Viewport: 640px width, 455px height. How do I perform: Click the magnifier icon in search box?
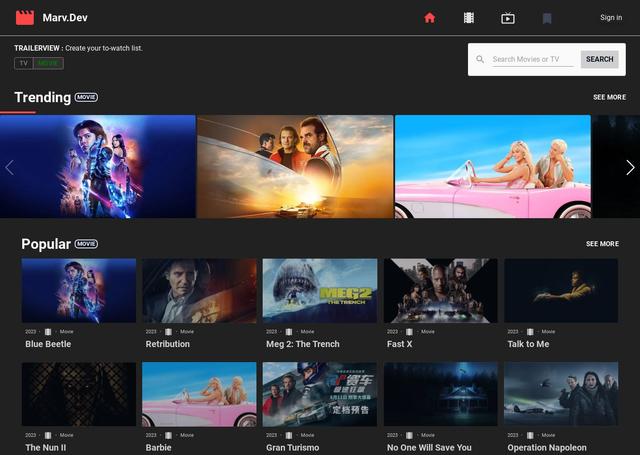[480, 59]
